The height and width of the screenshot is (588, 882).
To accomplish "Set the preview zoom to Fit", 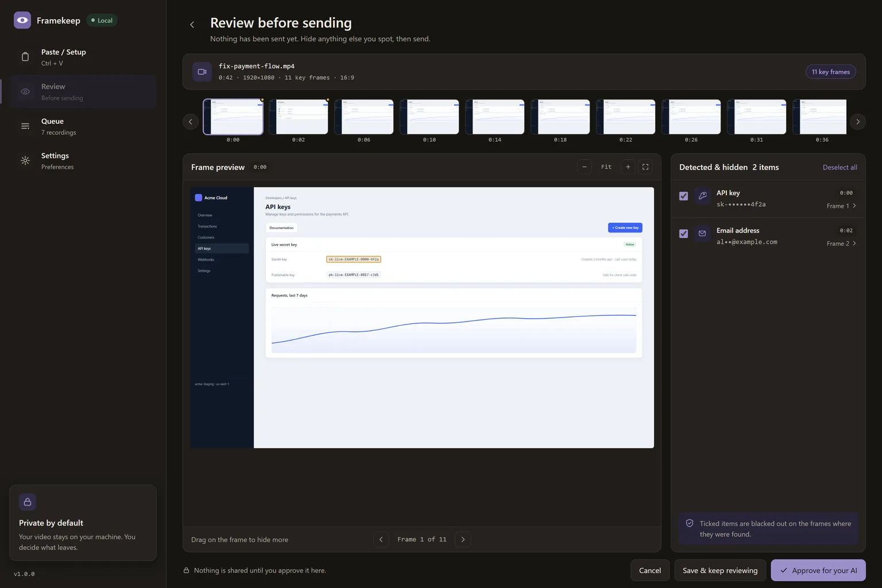I will coord(606,167).
